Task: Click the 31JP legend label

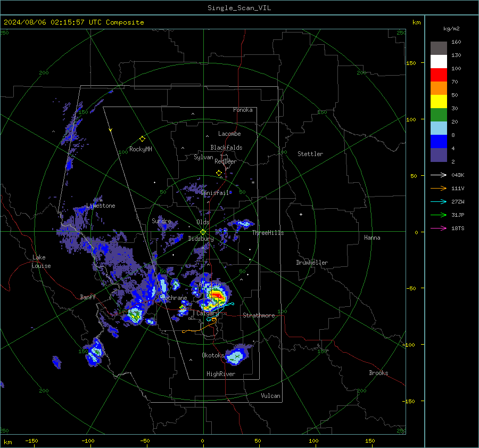Action: [458, 215]
